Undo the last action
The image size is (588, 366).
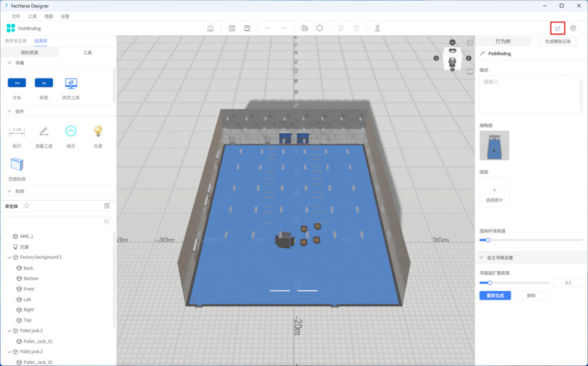coord(268,28)
